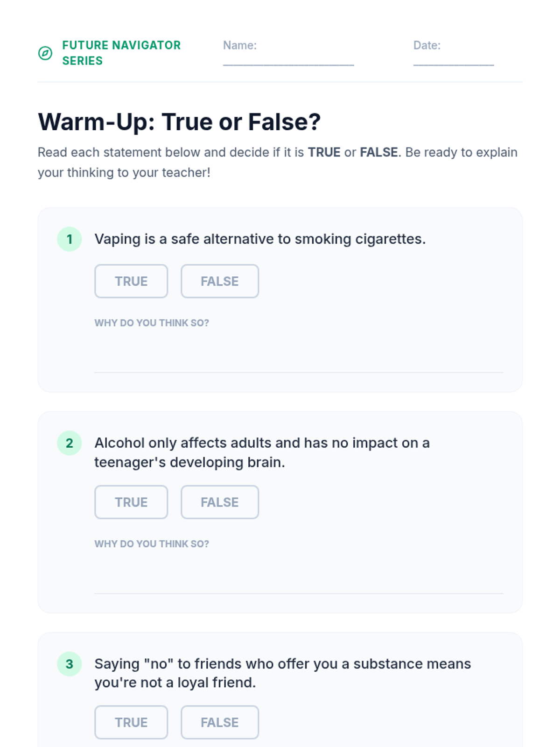Click the Future Navigator Series title

(x=121, y=53)
